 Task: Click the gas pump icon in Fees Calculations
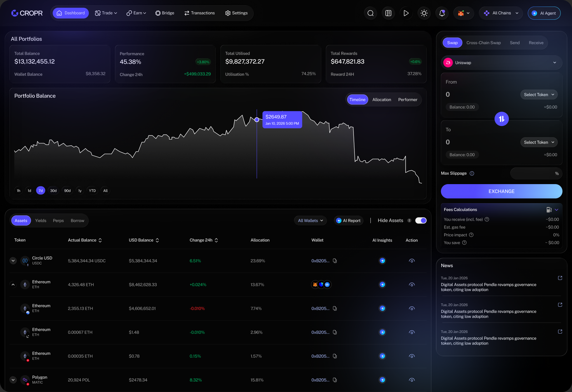click(549, 210)
